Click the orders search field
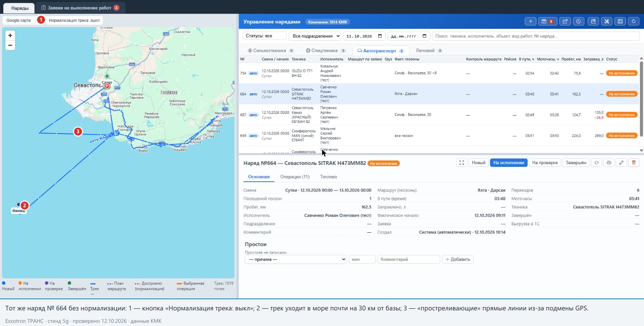This screenshot has width=644, height=326. tap(536, 36)
